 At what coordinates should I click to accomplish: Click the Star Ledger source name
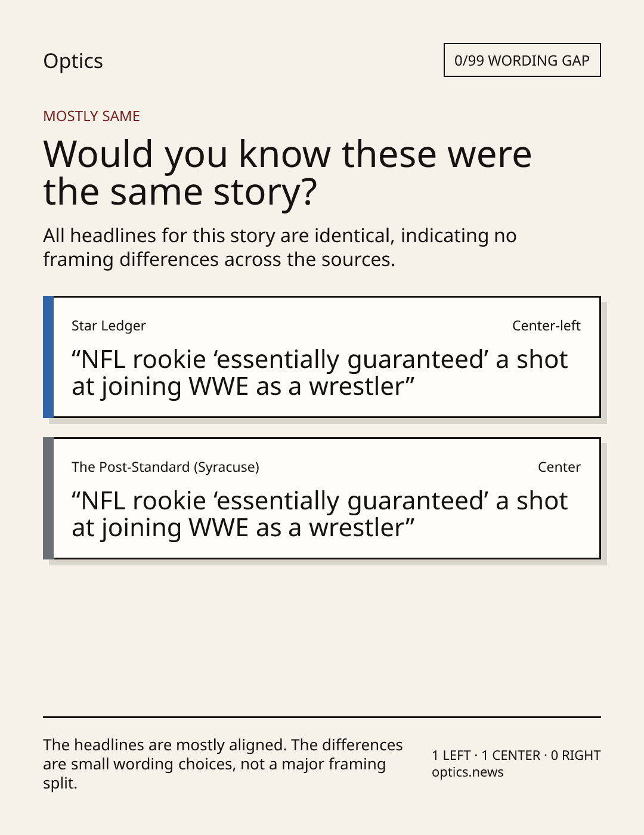(x=109, y=326)
